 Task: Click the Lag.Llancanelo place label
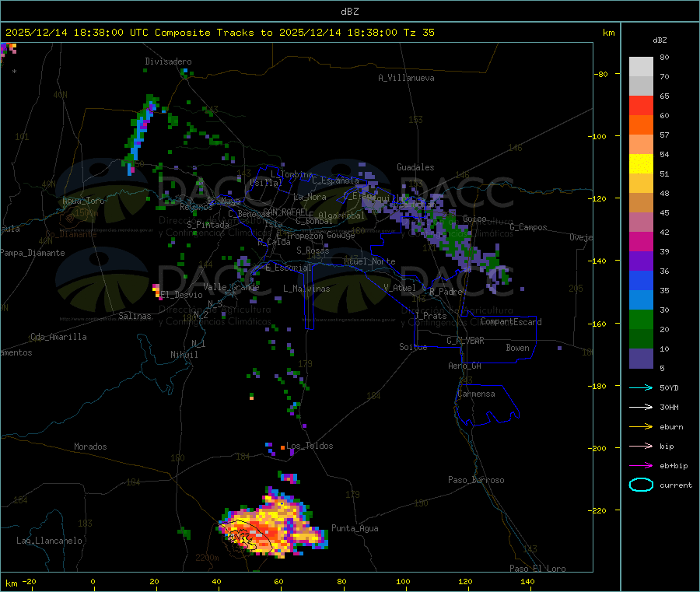(x=50, y=541)
